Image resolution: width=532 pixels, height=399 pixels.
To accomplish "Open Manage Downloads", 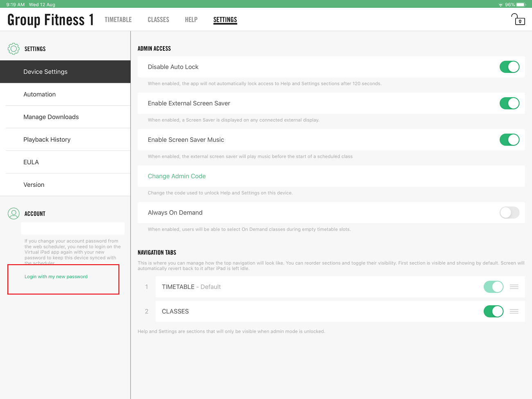I will [65, 117].
